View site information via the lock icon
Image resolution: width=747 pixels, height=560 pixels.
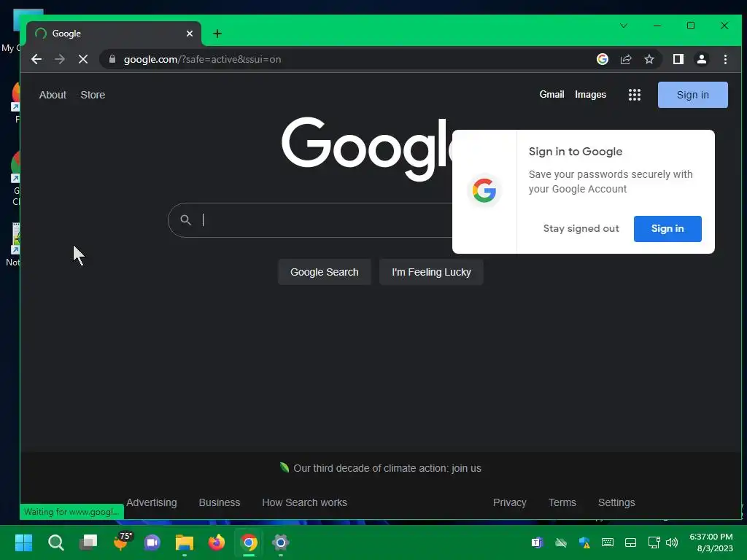[x=112, y=59]
